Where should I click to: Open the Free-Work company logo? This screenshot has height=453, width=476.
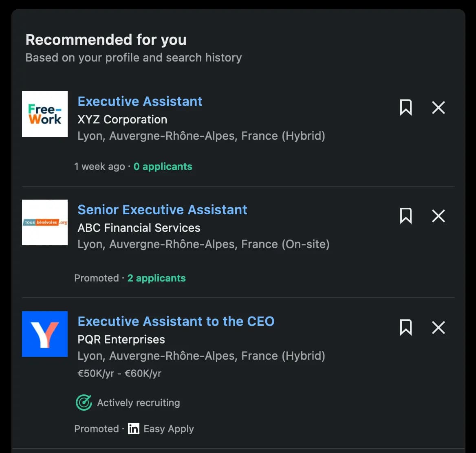click(x=45, y=114)
